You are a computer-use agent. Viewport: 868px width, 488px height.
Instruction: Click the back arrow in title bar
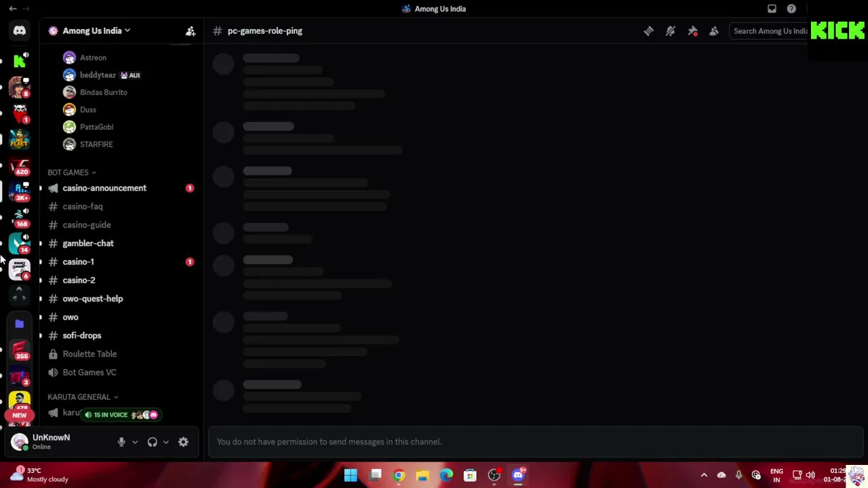[13, 9]
